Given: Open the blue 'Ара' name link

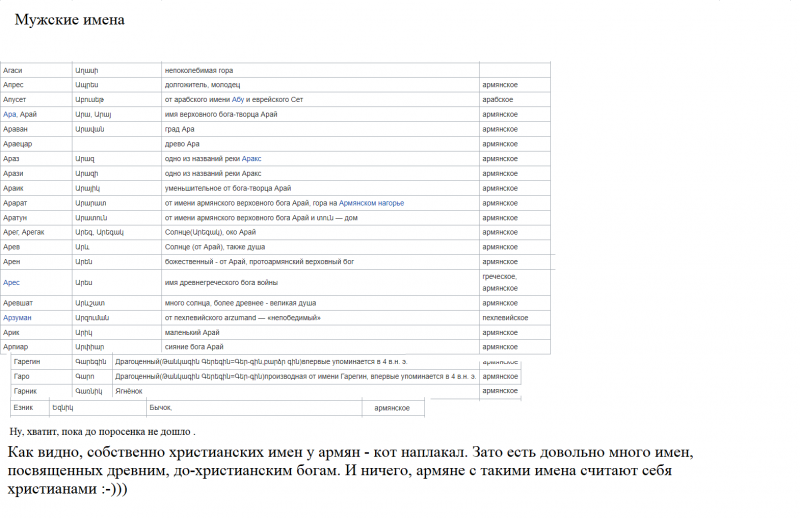Looking at the screenshot, I should (9, 114).
